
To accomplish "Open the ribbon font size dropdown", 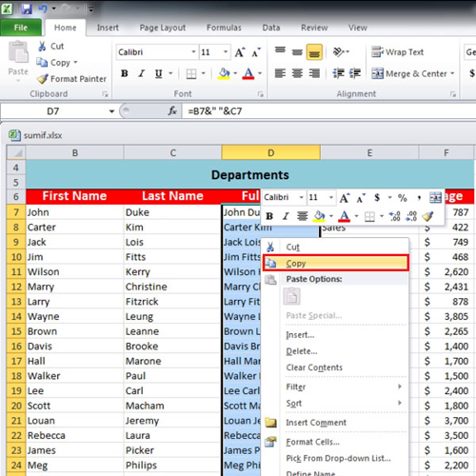I will click(x=226, y=51).
